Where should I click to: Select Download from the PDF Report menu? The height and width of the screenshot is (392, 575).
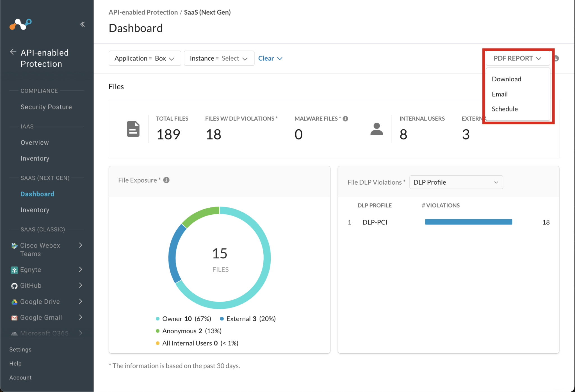pos(506,79)
